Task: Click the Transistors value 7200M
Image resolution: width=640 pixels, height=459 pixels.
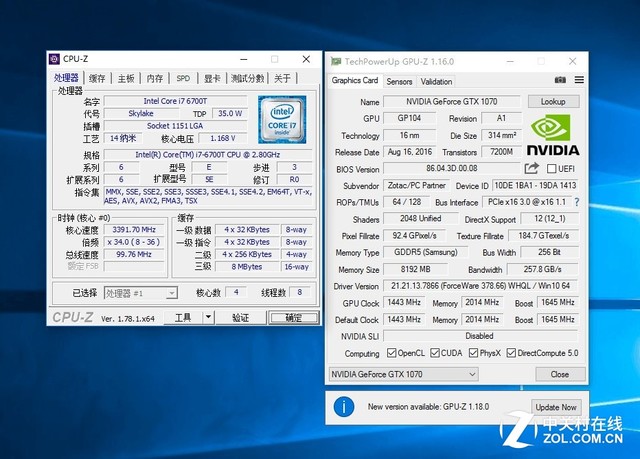Action: click(502, 152)
